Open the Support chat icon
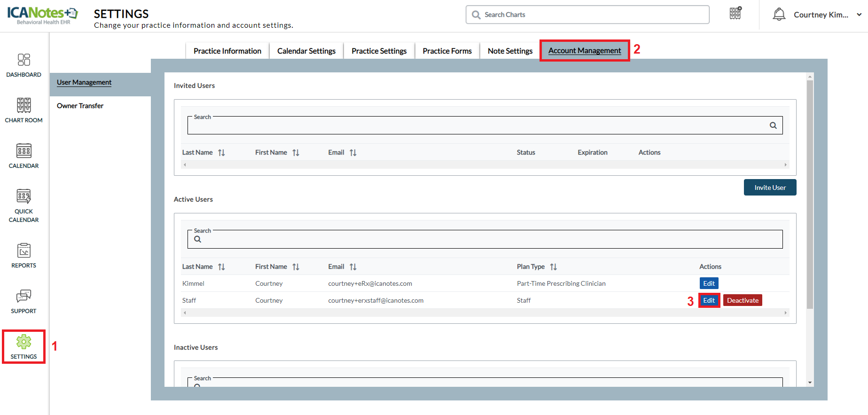This screenshot has height=415, width=868. click(23, 301)
